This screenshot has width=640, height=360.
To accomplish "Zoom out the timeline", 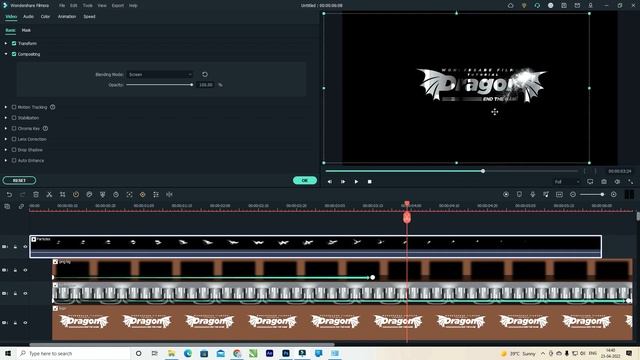I will (x=573, y=195).
